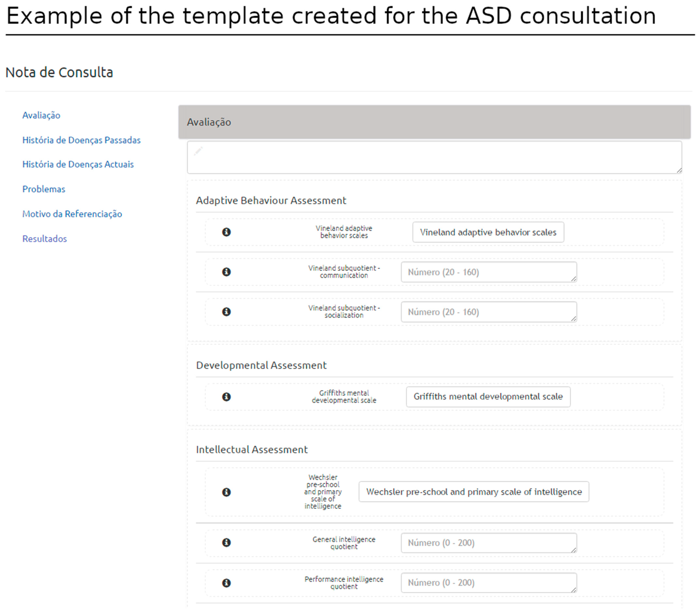The image size is (700, 615).
Task: Open Problemas section link
Action: (44, 189)
